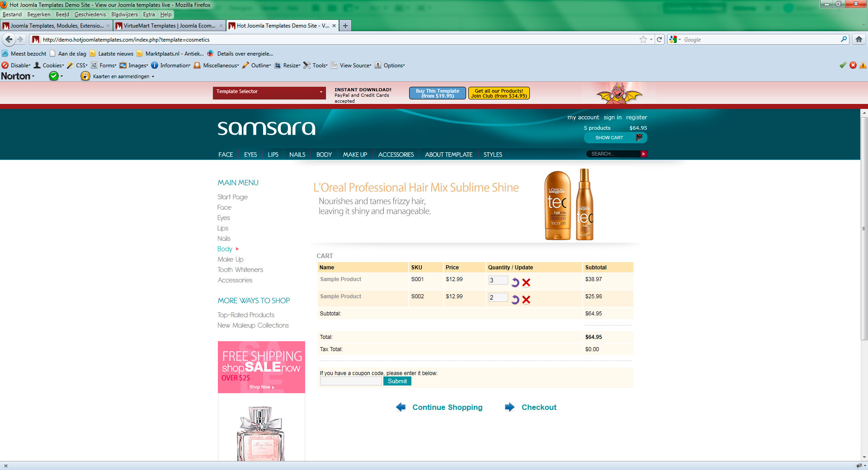Screen dimensions: 868x470
Task: Click the green checkmark icon in Web Developer toolbar
Action: 843,65
